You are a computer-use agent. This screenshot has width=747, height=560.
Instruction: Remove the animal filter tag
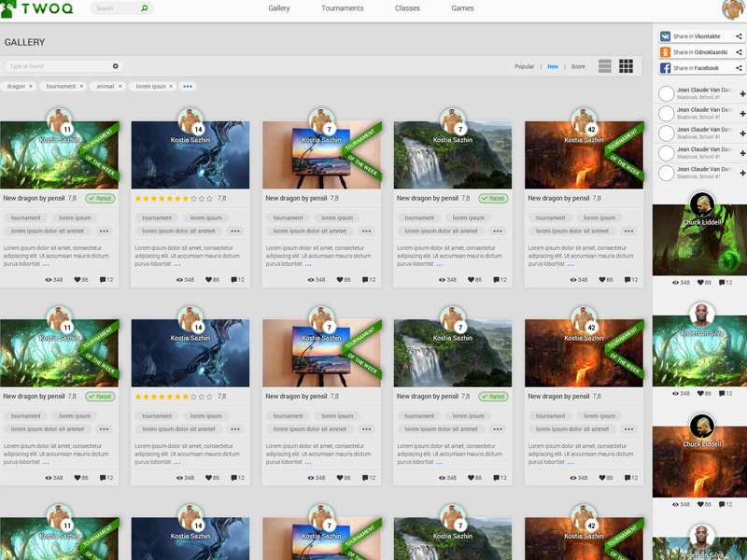click(x=120, y=87)
